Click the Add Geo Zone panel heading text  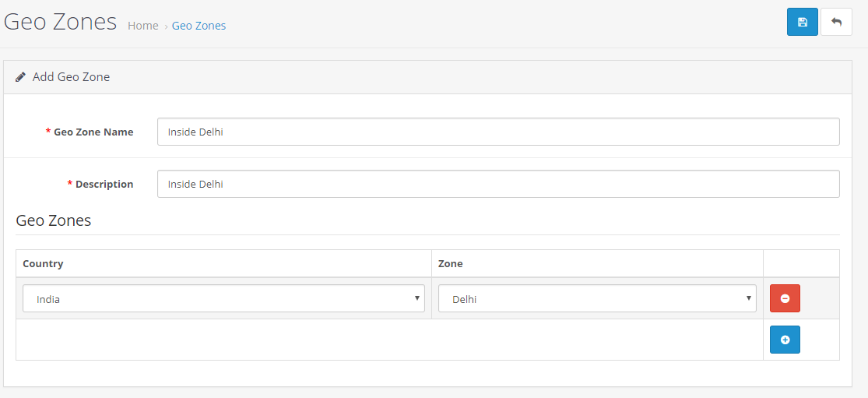tap(71, 77)
